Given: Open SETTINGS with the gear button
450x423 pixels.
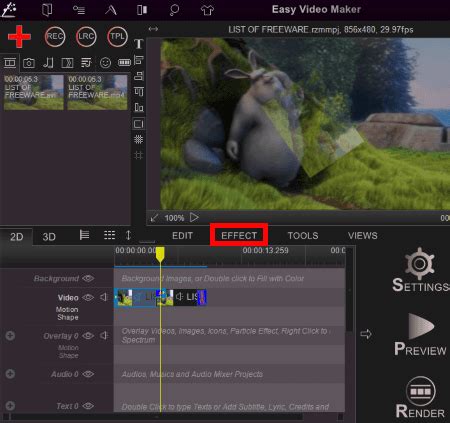Looking at the screenshot, I should 420,270.
